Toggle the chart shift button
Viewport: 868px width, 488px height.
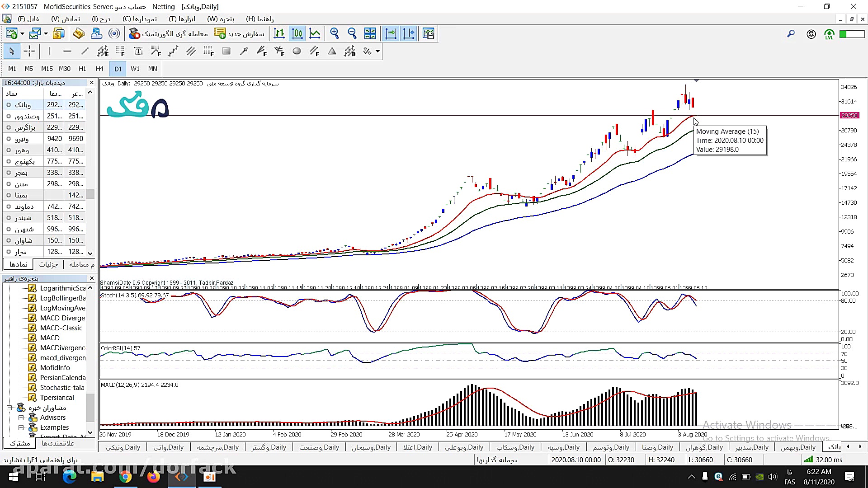(x=409, y=33)
